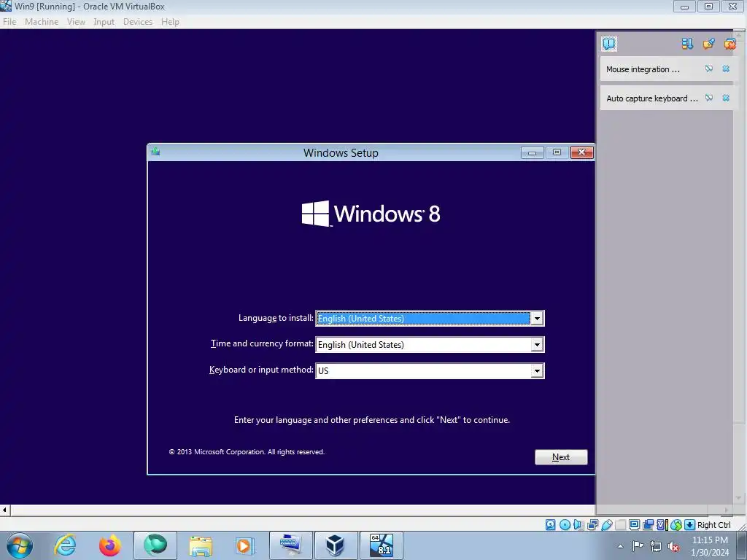Open the keyboard and monitor taskbar app

pos(291,545)
